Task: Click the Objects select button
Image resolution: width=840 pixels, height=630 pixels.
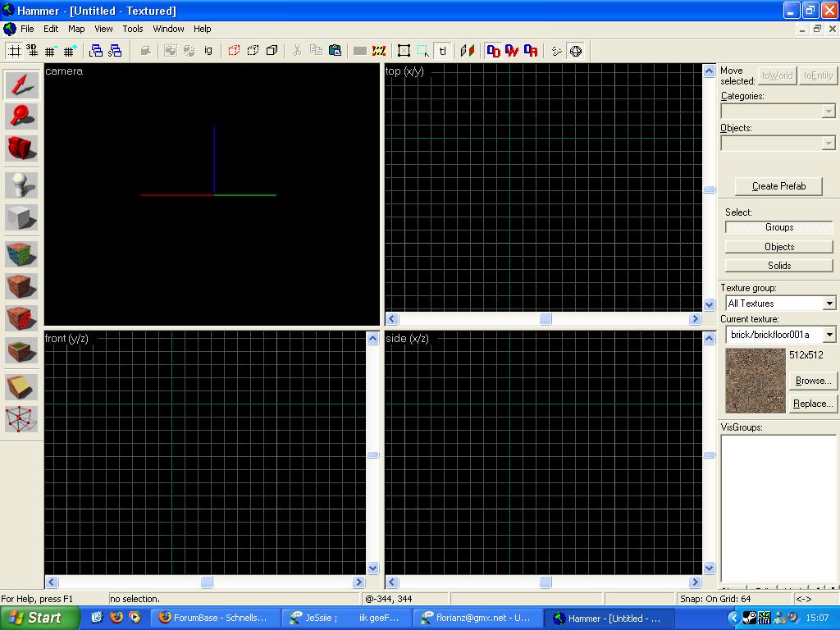Action: pyautogui.click(x=779, y=246)
